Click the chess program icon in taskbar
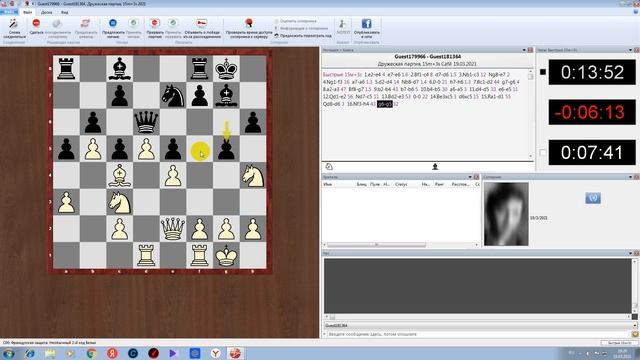This screenshot has height=360, width=640. tap(236, 353)
